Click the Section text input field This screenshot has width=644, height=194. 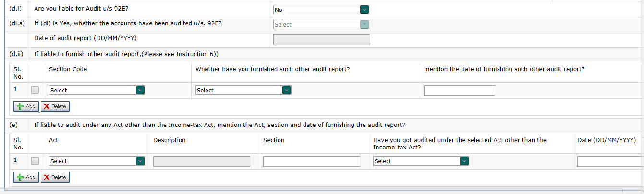(x=311, y=161)
